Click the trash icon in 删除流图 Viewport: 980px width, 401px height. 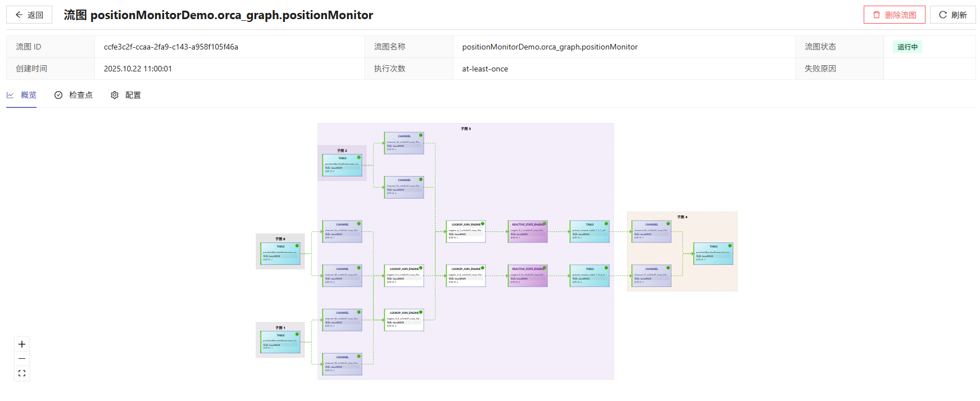[x=877, y=15]
